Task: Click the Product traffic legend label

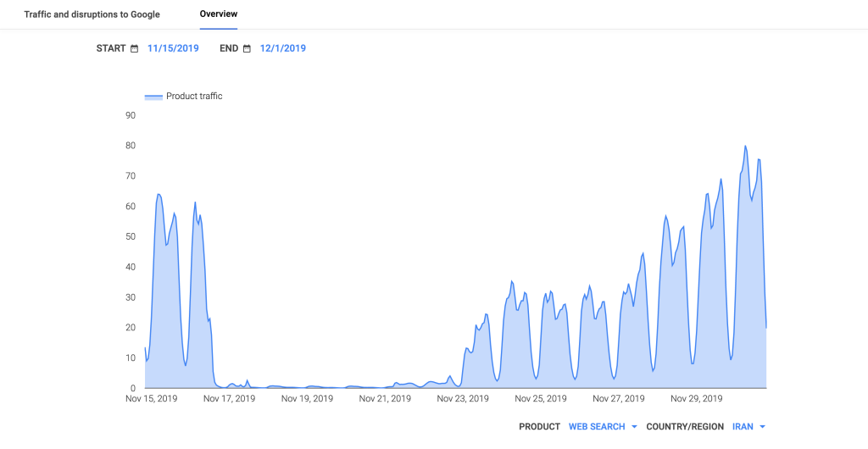Action: point(194,97)
